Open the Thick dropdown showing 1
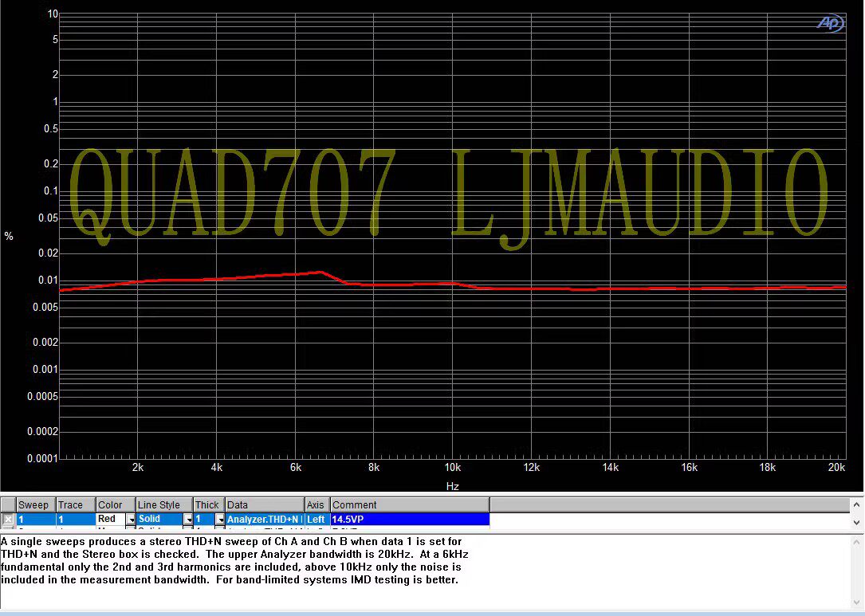 tap(220, 520)
